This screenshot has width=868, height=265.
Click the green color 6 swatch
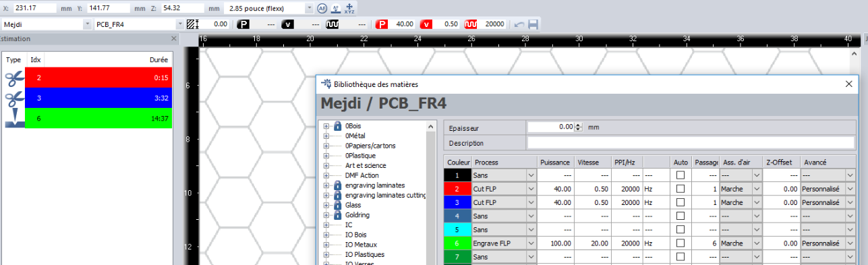click(x=458, y=243)
